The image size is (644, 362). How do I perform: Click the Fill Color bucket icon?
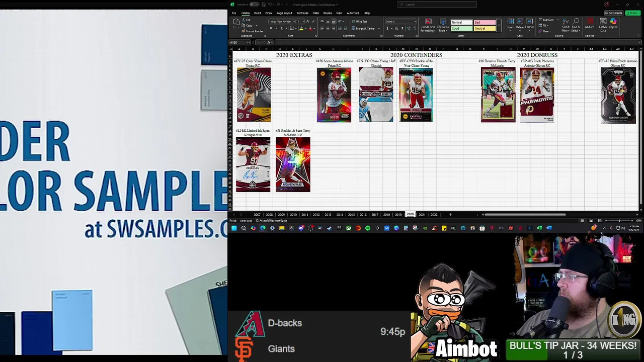(x=301, y=29)
